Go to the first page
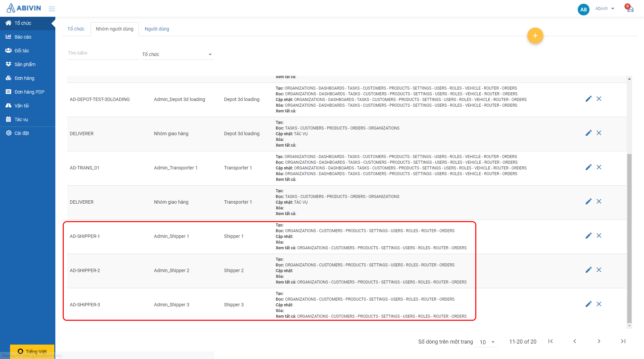Image resolution: width=644 pixels, height=359 pixels. tap(550, 341)
